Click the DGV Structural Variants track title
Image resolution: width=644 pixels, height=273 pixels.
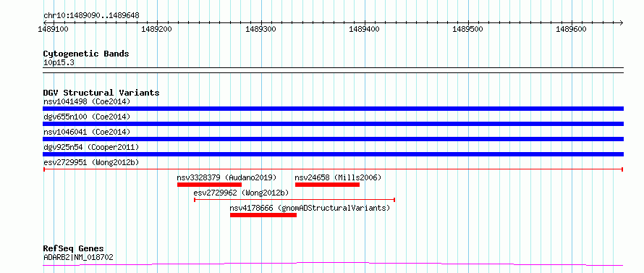[101, 93]
